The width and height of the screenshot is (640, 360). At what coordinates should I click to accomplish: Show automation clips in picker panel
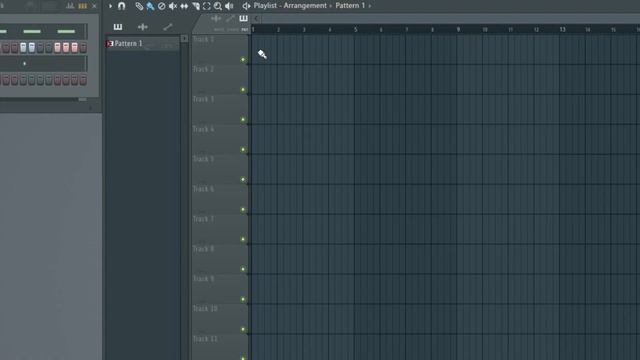[167, 27]
